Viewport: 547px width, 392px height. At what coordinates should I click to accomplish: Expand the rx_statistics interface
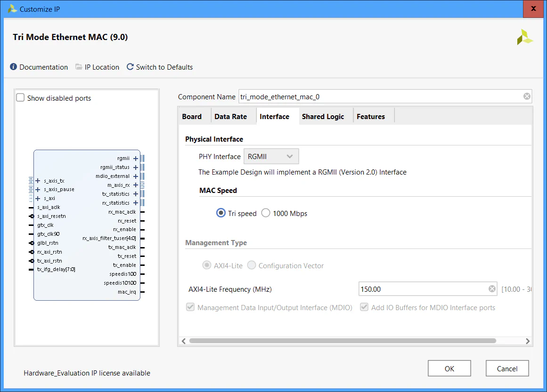(135, 202)
